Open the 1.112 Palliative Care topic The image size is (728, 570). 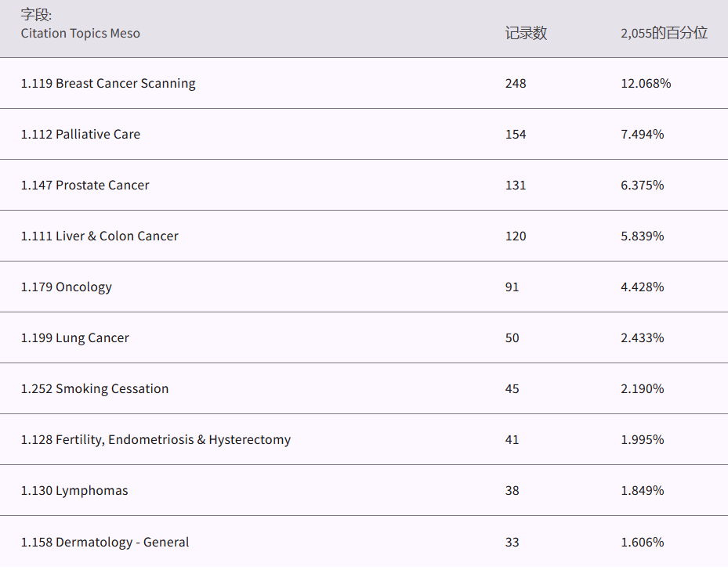[81, 134]
